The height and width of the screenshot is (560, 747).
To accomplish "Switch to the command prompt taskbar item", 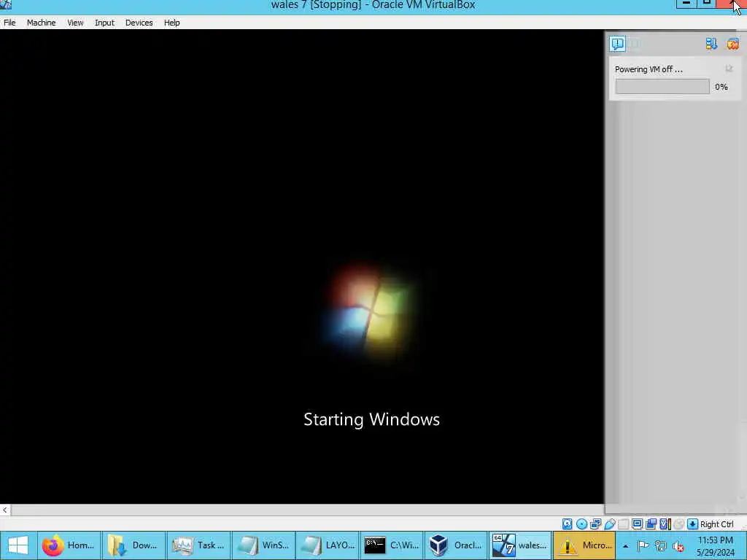I will tap(392, 545).
